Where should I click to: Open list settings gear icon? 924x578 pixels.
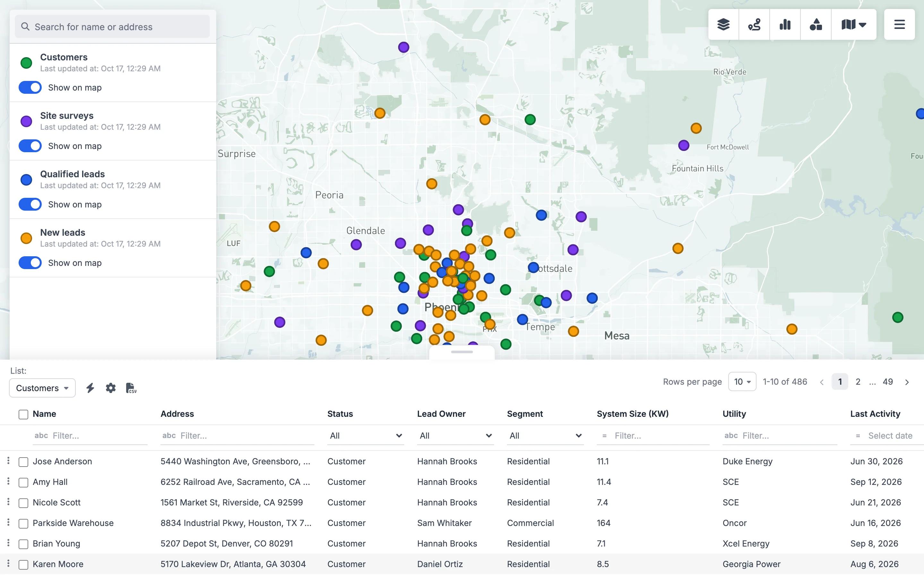click(x=111, y=388)
